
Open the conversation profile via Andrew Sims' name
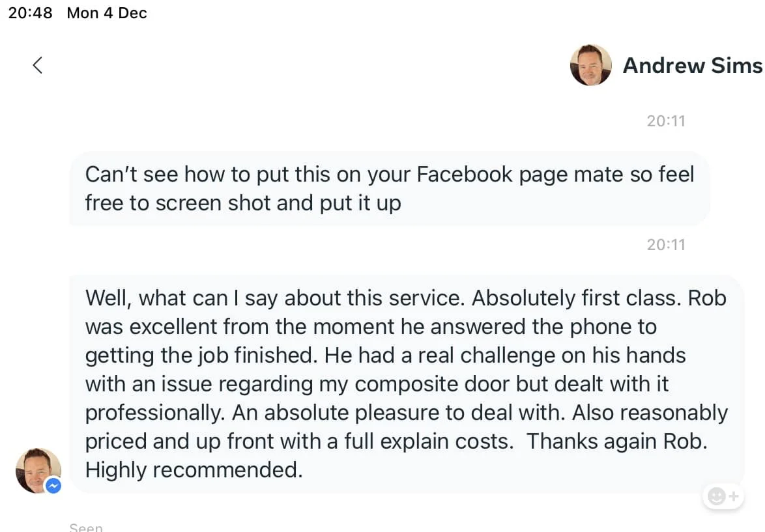692,65
